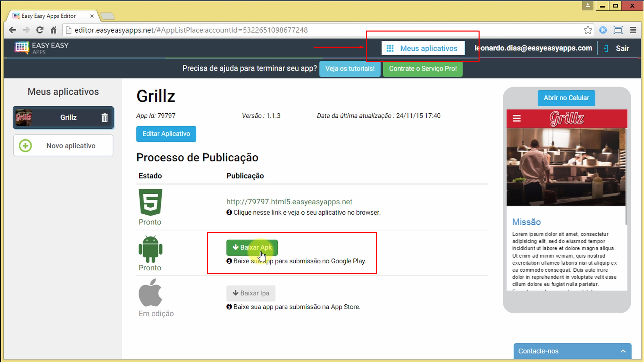Click the Publicação column header

pyautogui.click(x=245, y=176)
